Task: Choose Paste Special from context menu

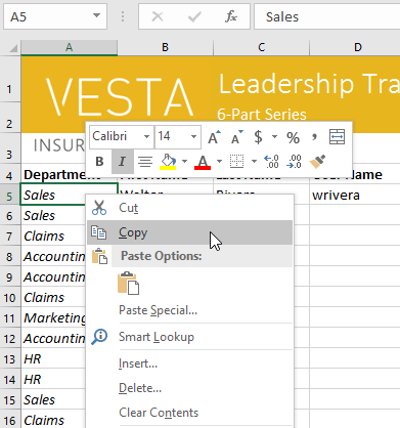Action: point(190,310)
